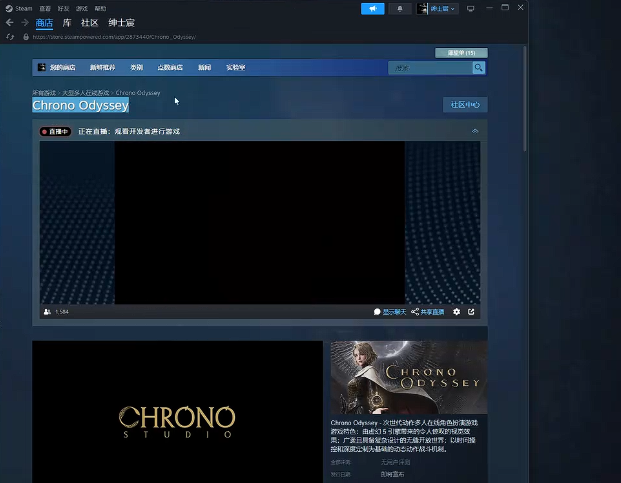Click 所有游戏 breadcrumb link
The image size is (621, 483).
[44, 93]
